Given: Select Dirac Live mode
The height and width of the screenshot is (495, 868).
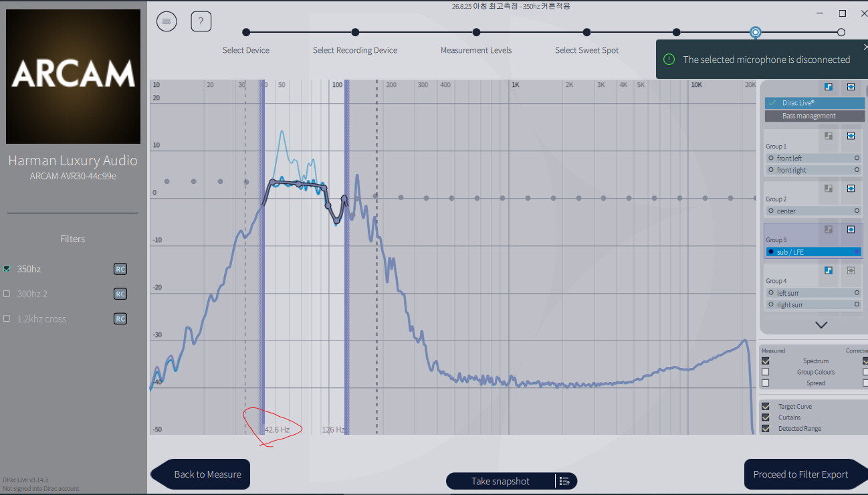Looking at the screenshot, I should point(815,103).
